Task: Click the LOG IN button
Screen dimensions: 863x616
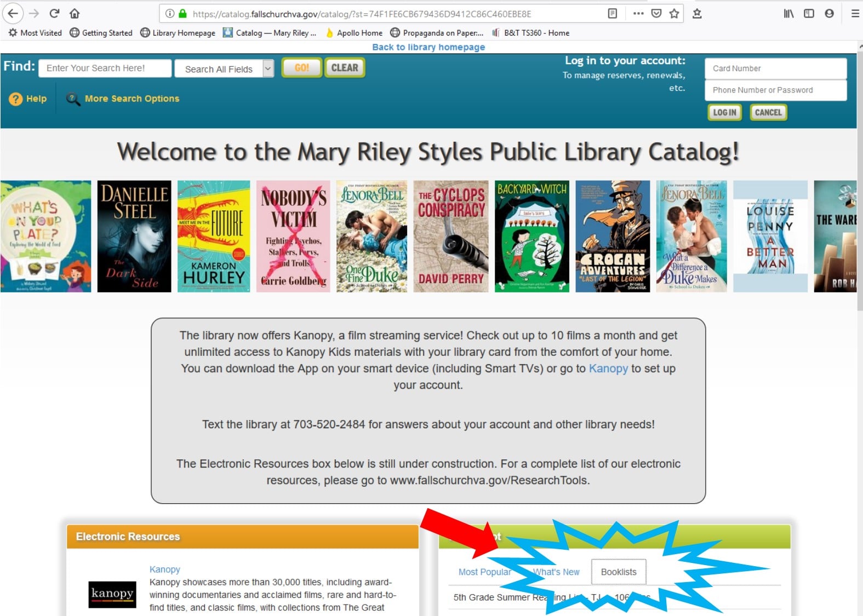Action: [724, 112]
